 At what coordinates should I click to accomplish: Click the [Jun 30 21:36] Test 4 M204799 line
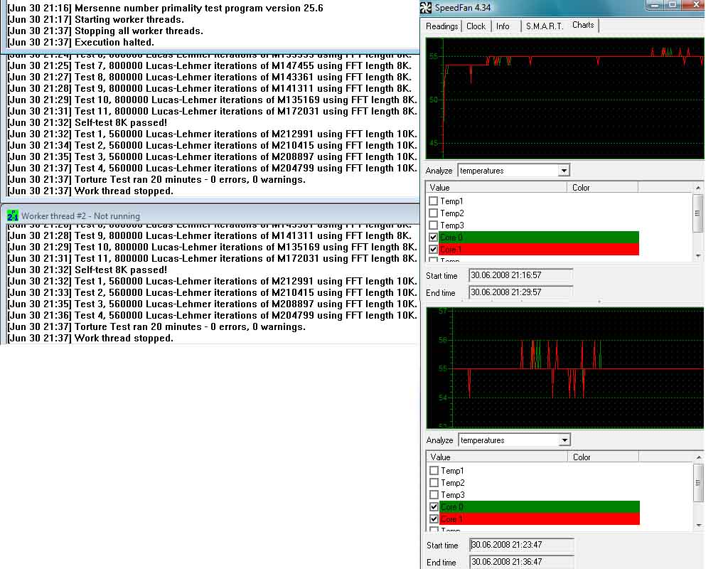(212, 315)
